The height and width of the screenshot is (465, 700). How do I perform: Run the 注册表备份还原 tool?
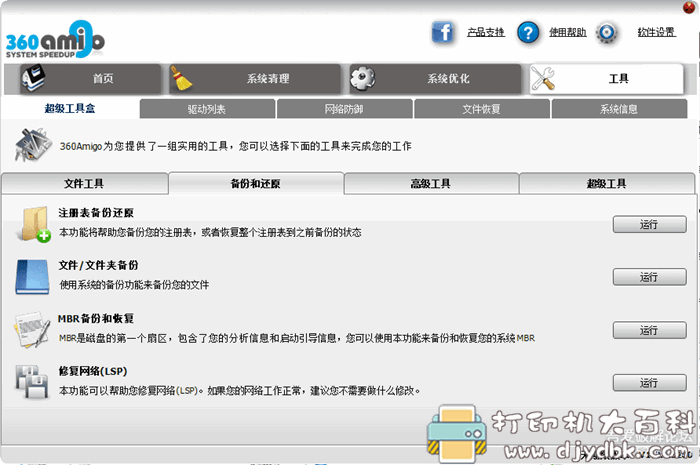pos(650,224)
